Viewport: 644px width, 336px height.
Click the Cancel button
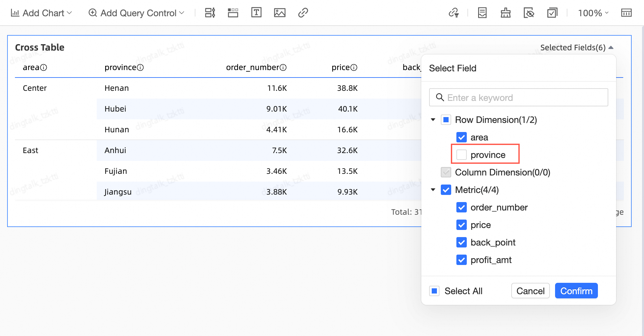pos(530,291)
